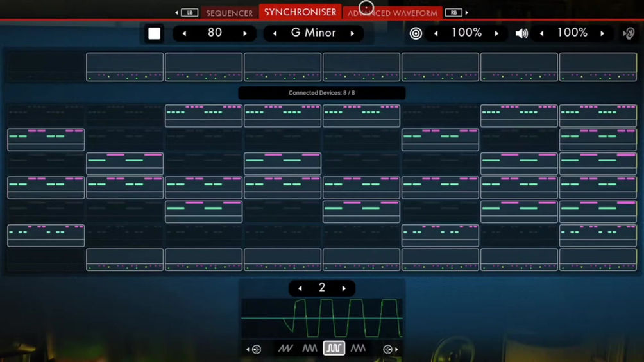Image resolution: width=644 pixels, height=362 pixels.
Task: Increase the range percentage beside target icon
Action: [496, 33]
